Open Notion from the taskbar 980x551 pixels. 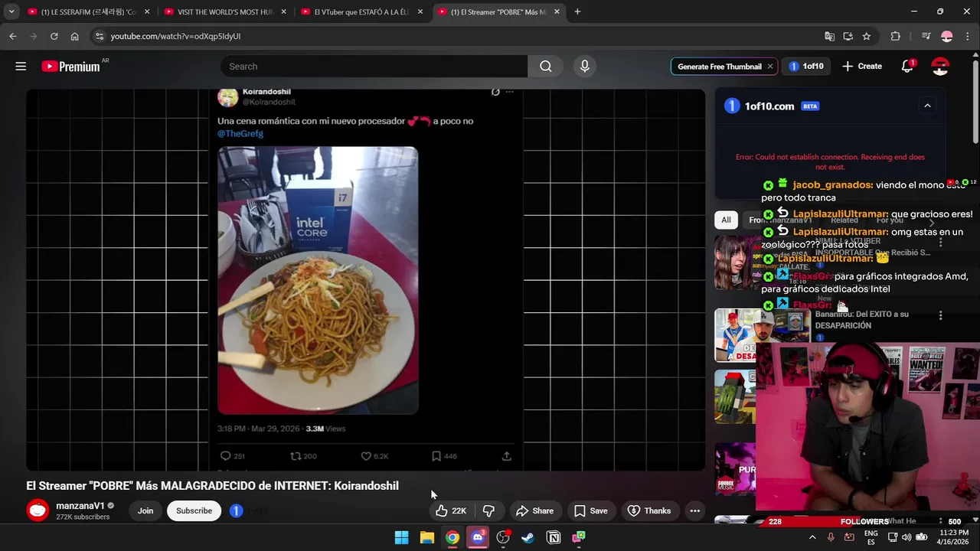pyautogui.click(x=554, y=537)
